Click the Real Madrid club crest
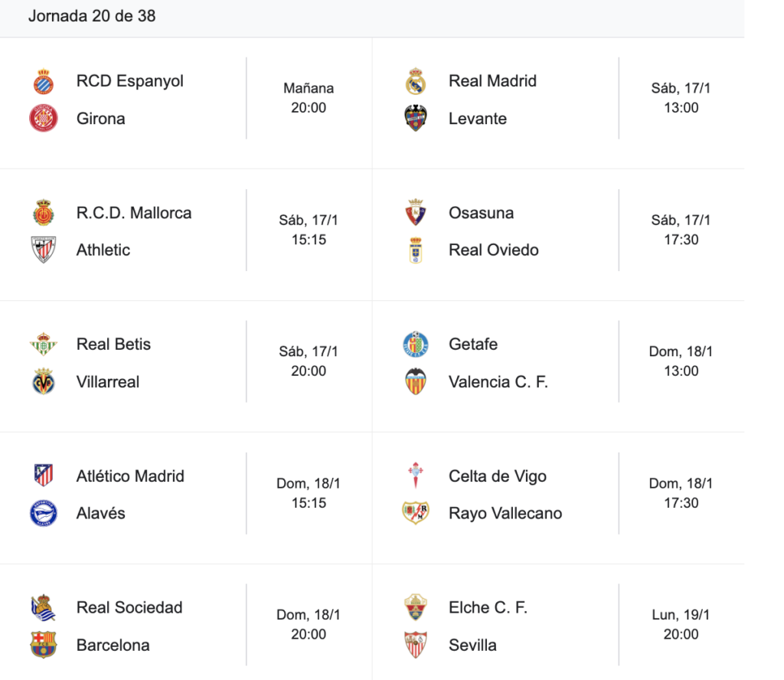 (x=416, y=81)
